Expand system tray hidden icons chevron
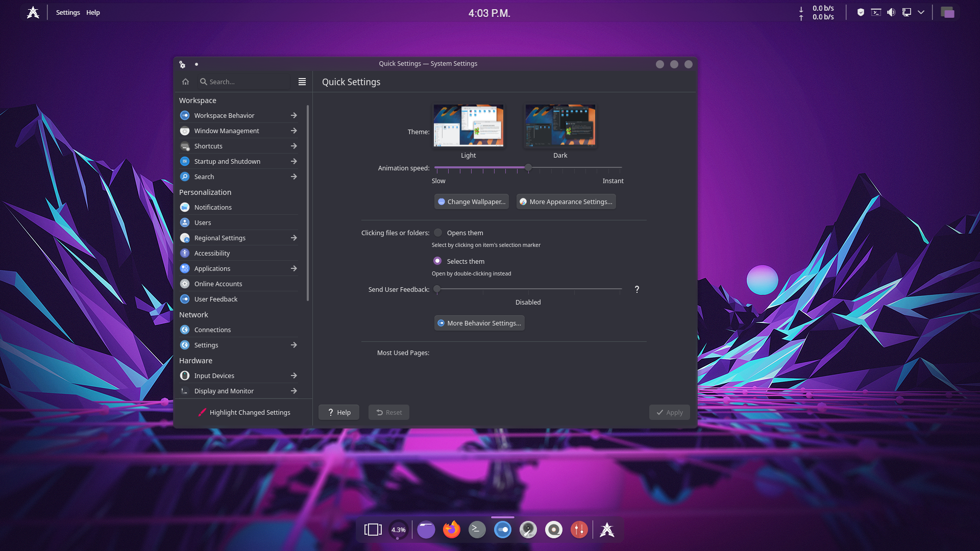This screenshot has height=551, width=980. coord(921,12)
